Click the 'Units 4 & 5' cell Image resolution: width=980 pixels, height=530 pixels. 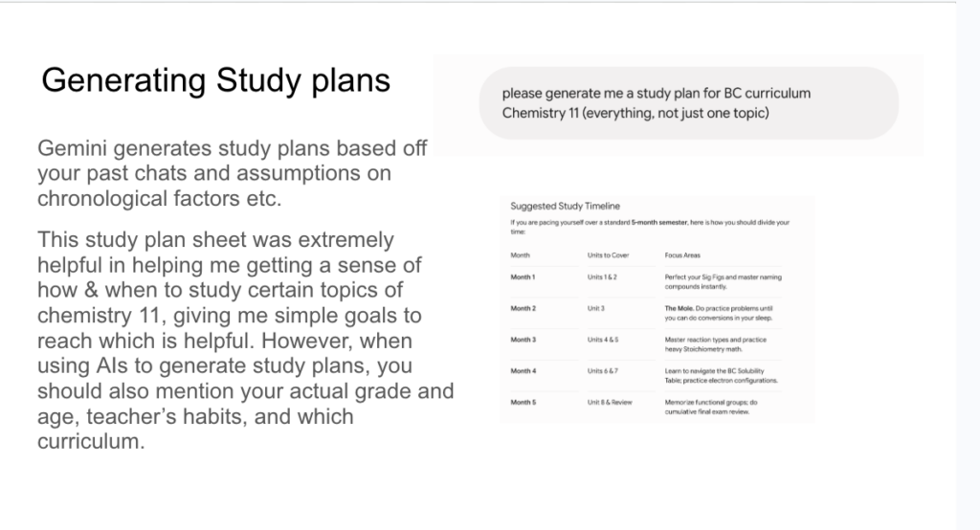coord(603,340)
